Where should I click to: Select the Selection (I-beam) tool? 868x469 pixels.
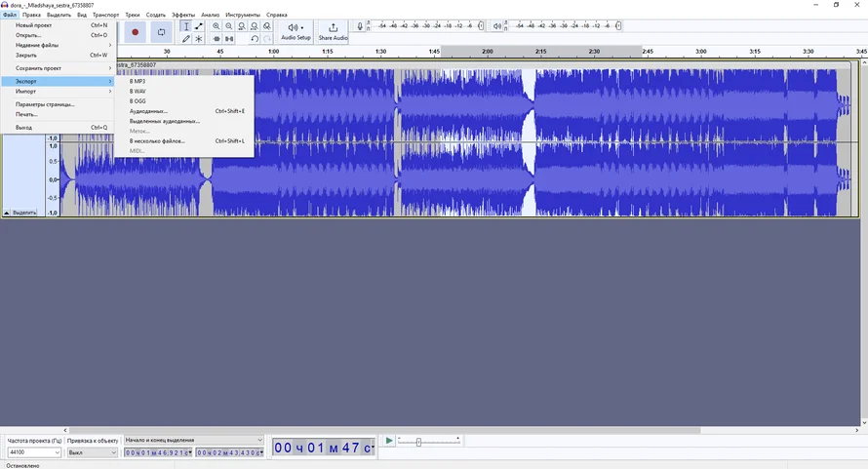click(186, 26)
